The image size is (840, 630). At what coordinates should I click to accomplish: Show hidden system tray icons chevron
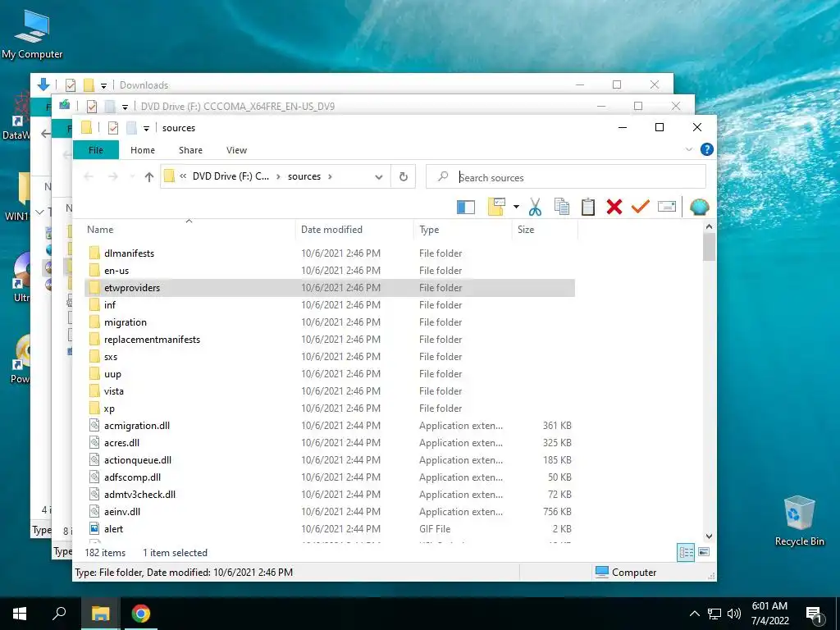694,614
